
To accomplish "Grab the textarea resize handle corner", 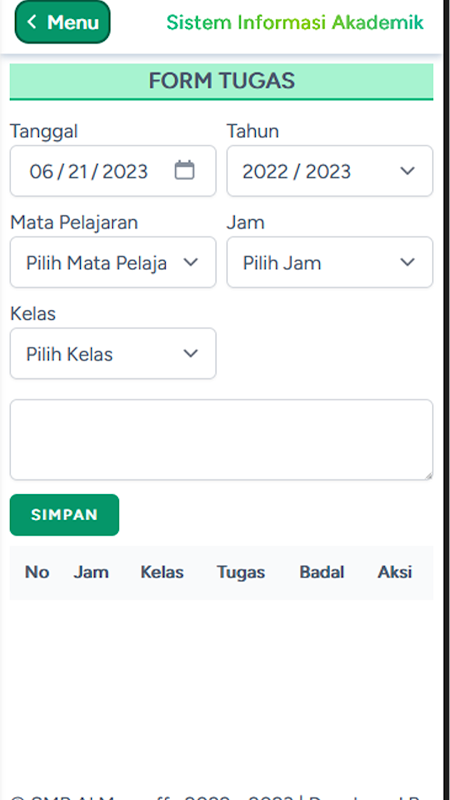I will (428, 475).
